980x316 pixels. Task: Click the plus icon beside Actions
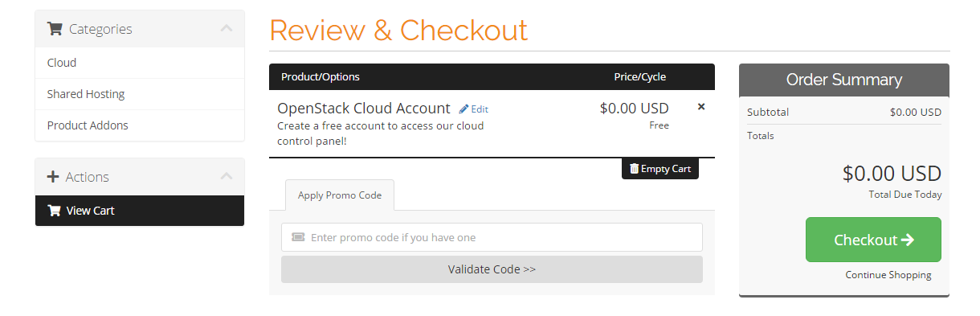(x=54, y=177)
